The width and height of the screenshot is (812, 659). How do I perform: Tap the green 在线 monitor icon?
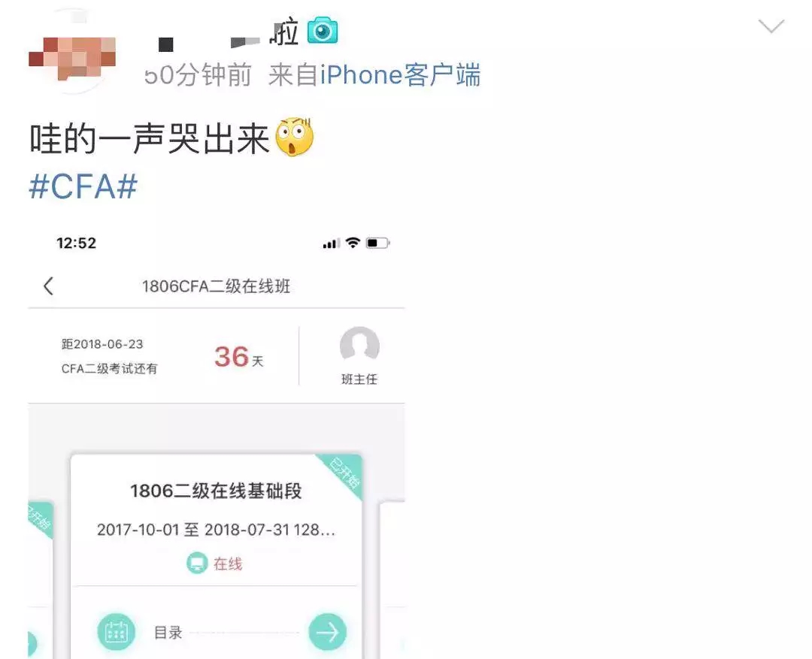(197, 564)
